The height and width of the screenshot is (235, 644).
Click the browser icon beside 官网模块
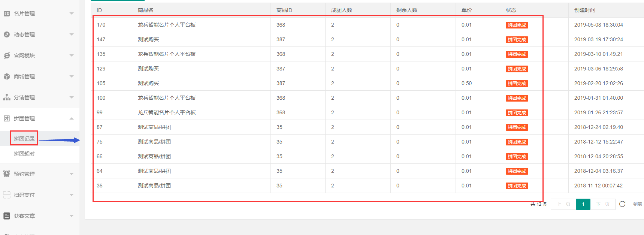coord(7,55)
